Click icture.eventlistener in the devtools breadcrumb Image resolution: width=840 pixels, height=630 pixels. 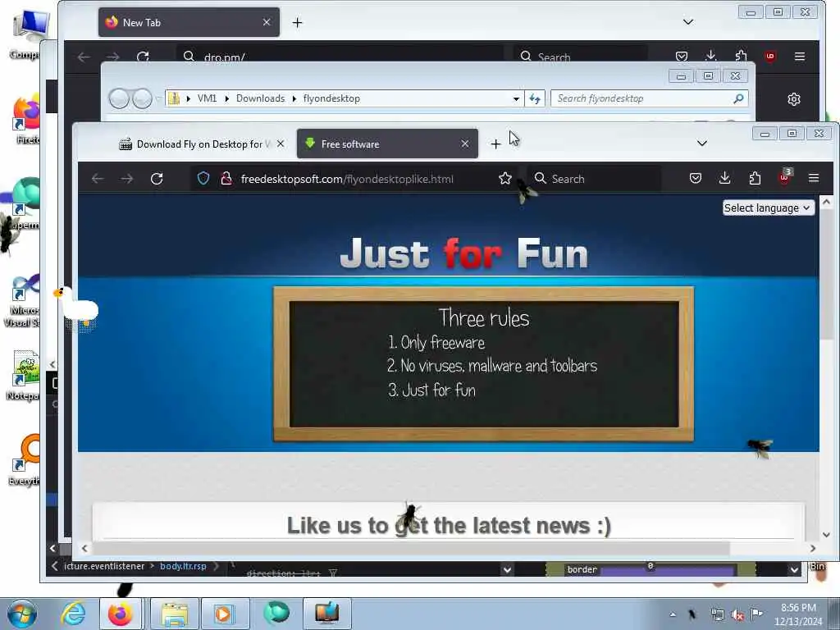pyautogui.click(x=104, y=566)
